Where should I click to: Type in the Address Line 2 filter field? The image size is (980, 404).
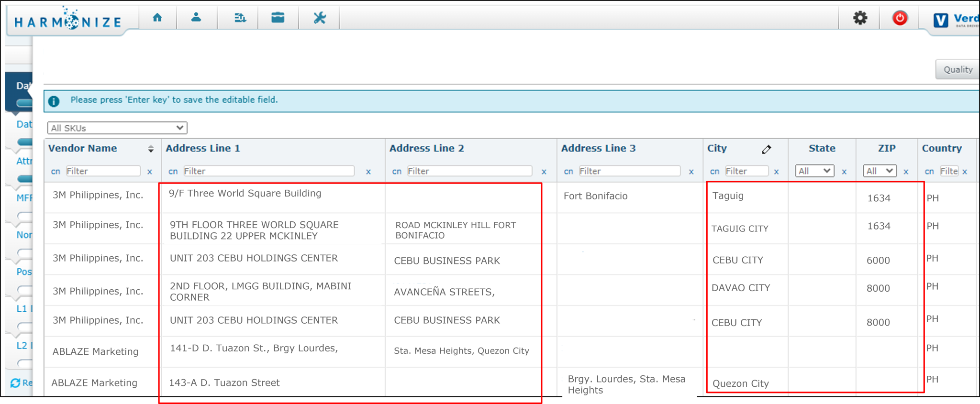469,171
